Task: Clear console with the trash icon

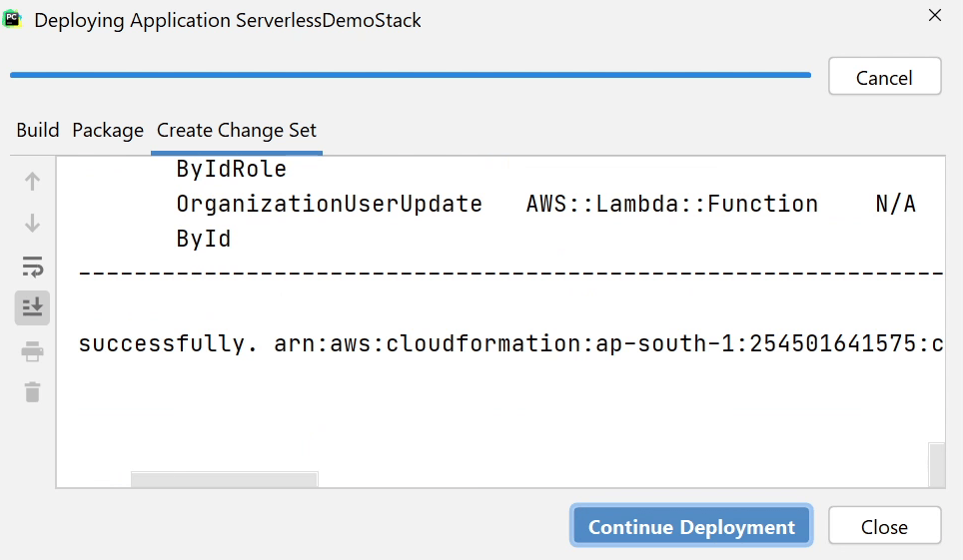Action: tap(32, 391)
